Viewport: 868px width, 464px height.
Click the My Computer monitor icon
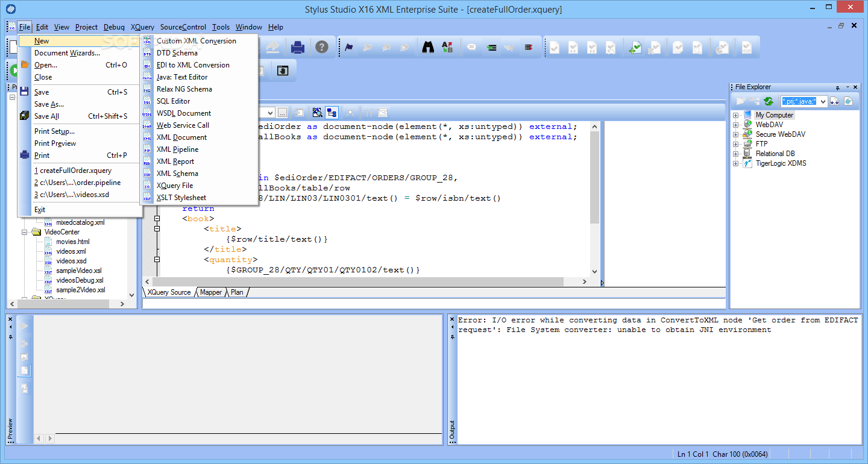click(x=748, y=115)
